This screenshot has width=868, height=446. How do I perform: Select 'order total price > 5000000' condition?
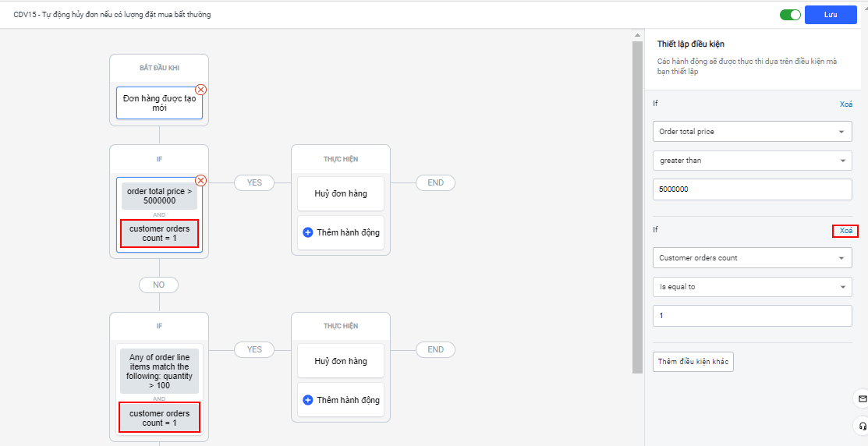click(x=159, y=196)
